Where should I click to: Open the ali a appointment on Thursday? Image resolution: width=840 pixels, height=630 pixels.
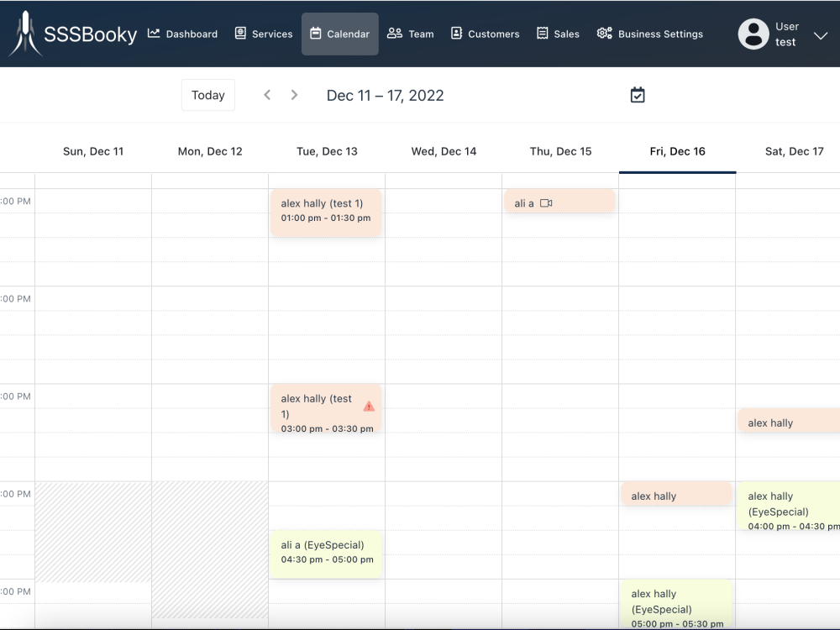(559, 201)
